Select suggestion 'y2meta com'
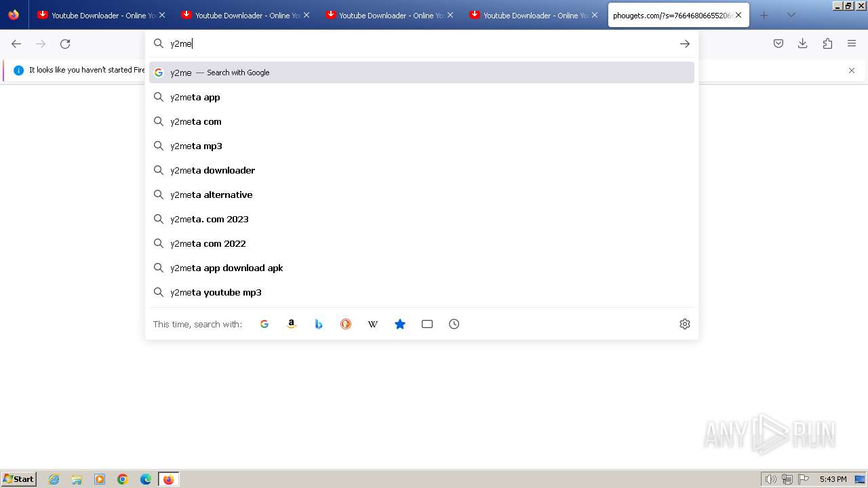The height and width of the screenshot is (488, 868). pos(422,121)
